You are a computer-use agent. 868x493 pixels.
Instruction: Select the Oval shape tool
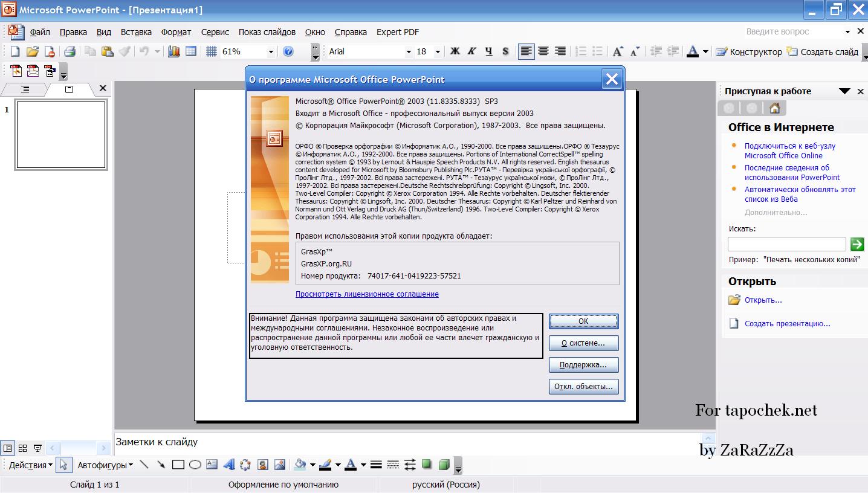click(x=195, y=465)
